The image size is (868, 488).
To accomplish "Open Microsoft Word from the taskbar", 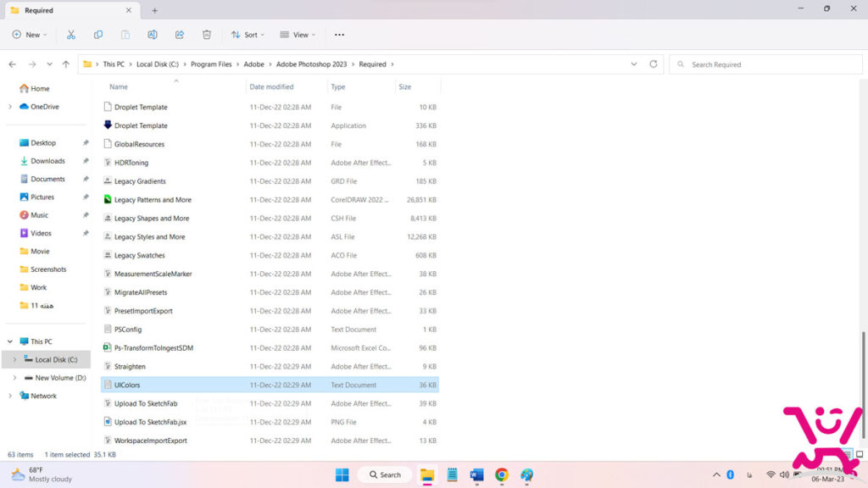I will [x=476, y=474].
